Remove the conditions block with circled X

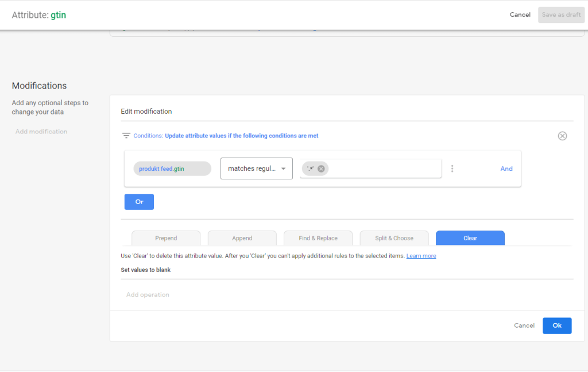coord(562,136)
